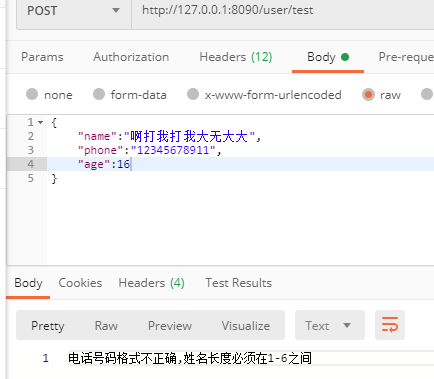
Task: Select the raw body radio button
Action: pos(368,95)
